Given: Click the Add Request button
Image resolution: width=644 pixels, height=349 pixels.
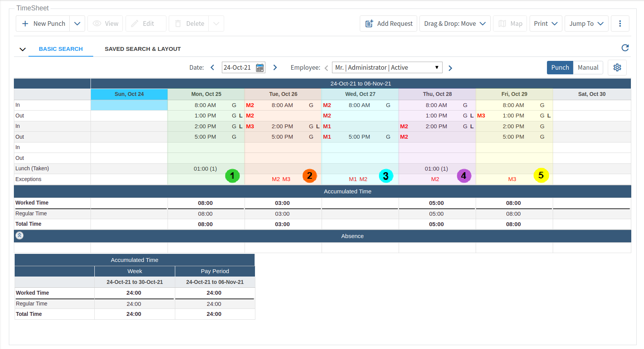Looking at the screenshot, I should (388, 23).
